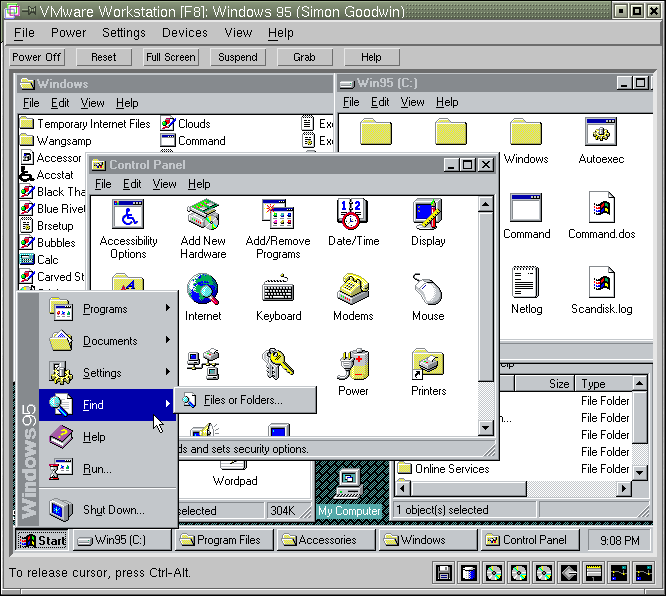This screenshot has width=666, height=596.
Task: Open the Windows folder in Win95 (C:)
Action: click(526, 141)
